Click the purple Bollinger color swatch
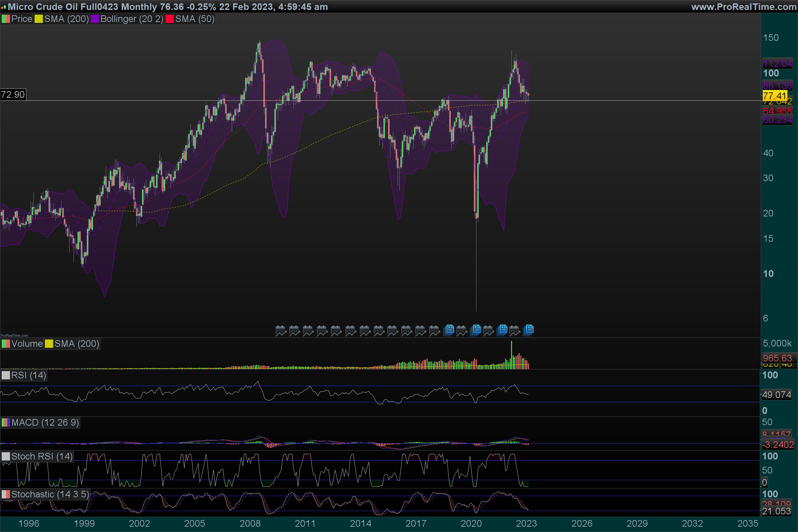The image size is (798, 532). coord(95,19)
